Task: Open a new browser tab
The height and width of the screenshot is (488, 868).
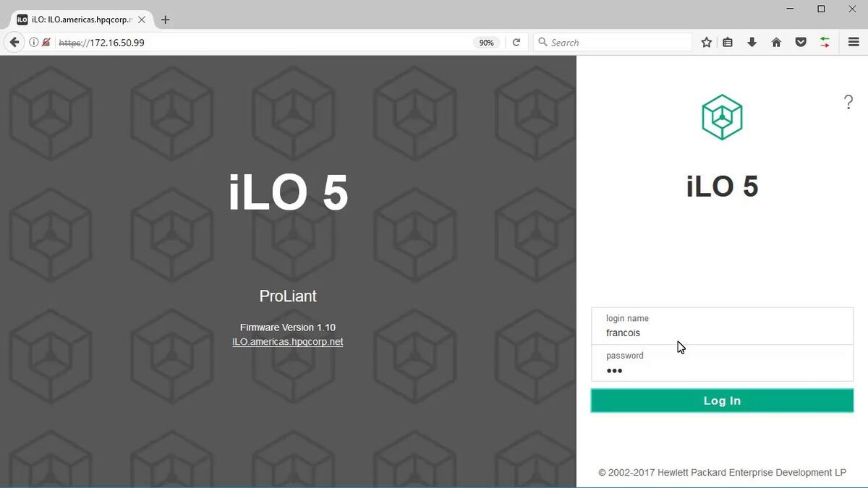Action: 165,20
